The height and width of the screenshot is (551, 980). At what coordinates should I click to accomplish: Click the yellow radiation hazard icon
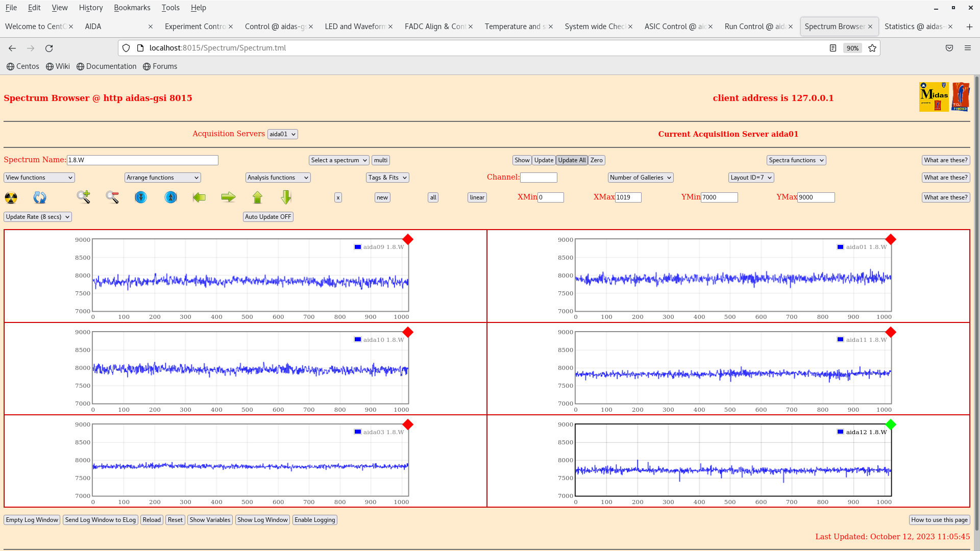point(11,197)
